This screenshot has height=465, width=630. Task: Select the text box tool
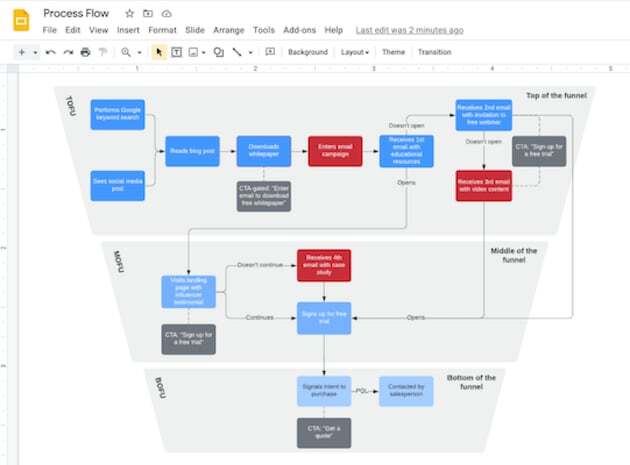pos(177,52)
